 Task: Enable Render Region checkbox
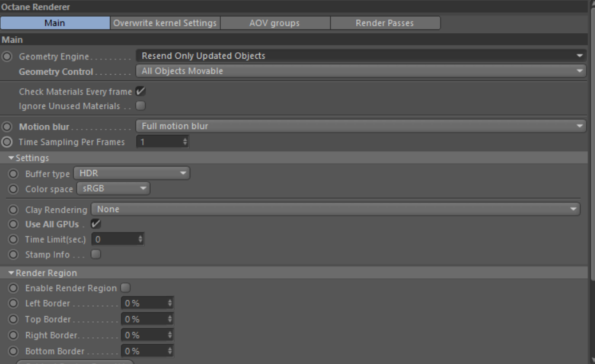(126, 288)
